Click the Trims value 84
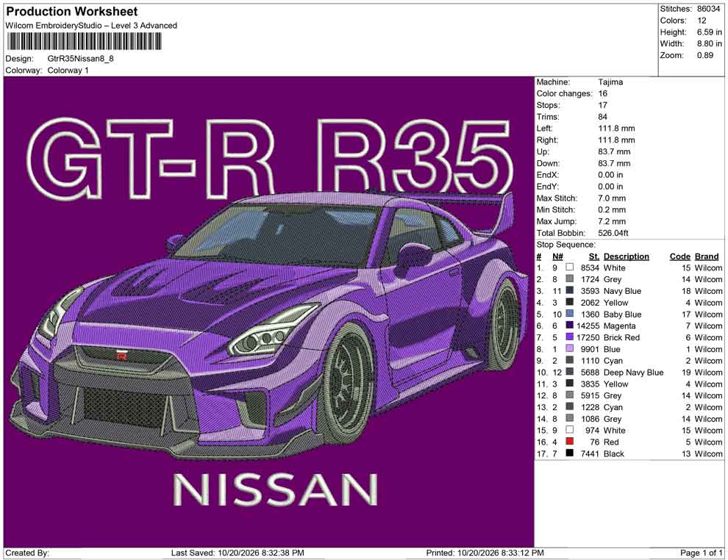Viewport: 728px width, 560px height. pos(603,116)
